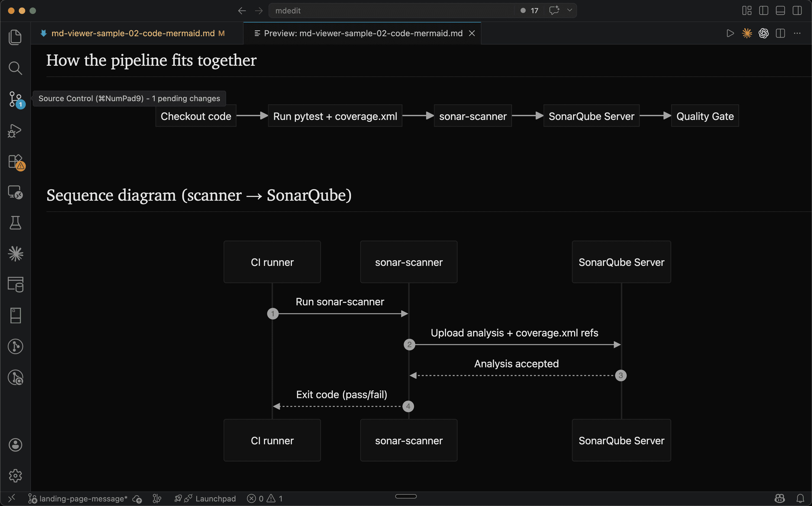Click the bottom SonarQube Server participant box
Viewport: 812px width, 506px height.
point(621,441)
